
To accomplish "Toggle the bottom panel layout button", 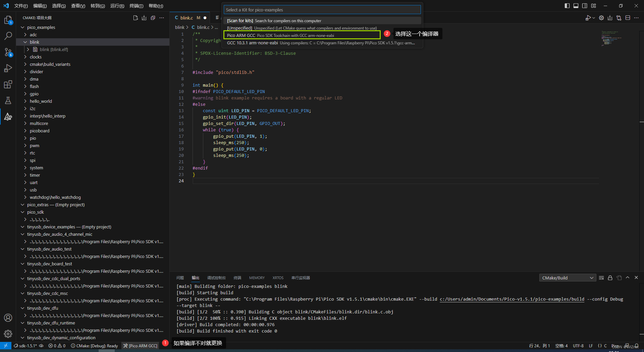I will (576, 6).
